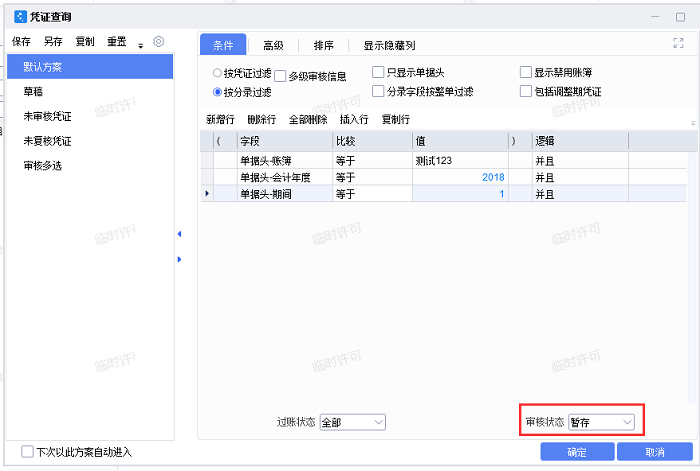Click the 测试123 value cell
This screenshot has width=700, height=471.
(x=459, y=160)
